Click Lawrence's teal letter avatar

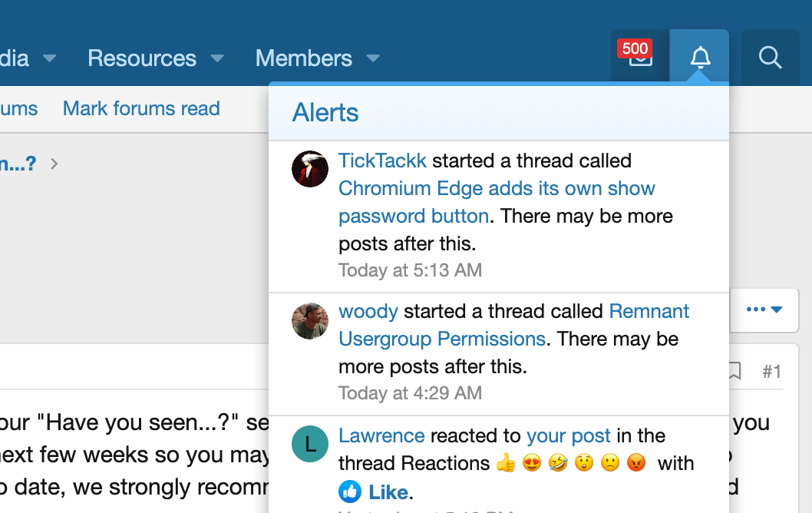pos(310,444)
